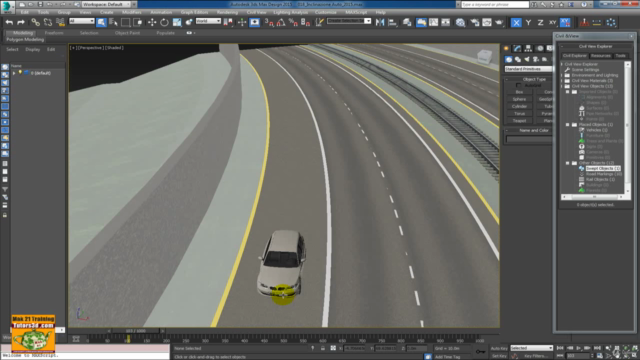Open the Select by Name dialog
The width and height of the screenshot is (640, 360).
[113, 22]
